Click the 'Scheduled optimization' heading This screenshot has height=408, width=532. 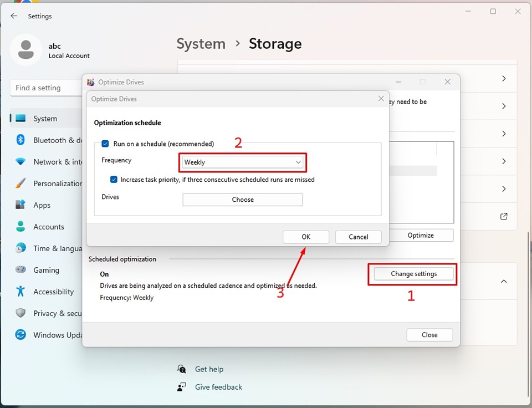tap(122, 259)
